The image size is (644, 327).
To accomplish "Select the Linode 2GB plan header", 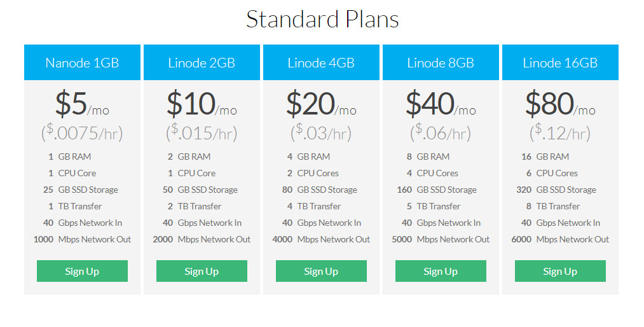I will click(202, 62).
